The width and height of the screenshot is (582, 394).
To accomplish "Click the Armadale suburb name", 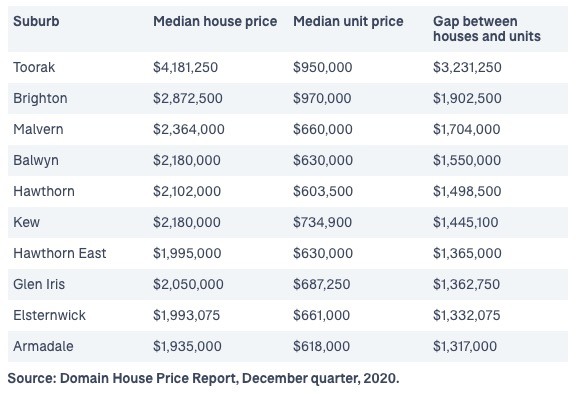I will point(43,346).
